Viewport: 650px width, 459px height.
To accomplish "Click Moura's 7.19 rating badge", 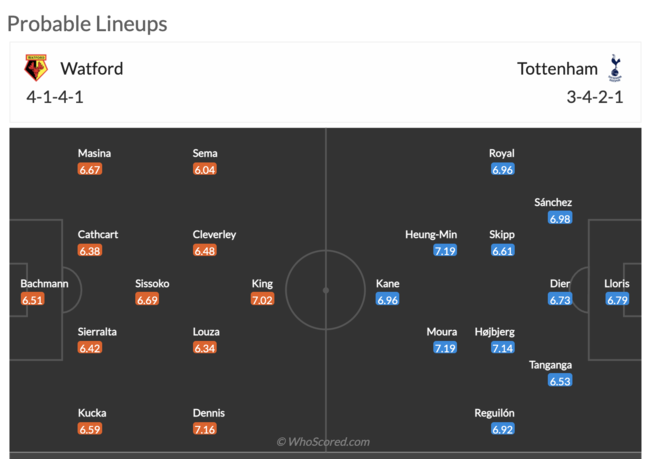I will [x=445, y=348].
